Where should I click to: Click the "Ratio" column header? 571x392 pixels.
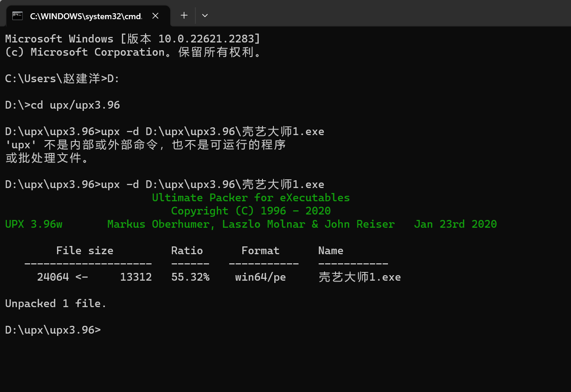[187, 251]
